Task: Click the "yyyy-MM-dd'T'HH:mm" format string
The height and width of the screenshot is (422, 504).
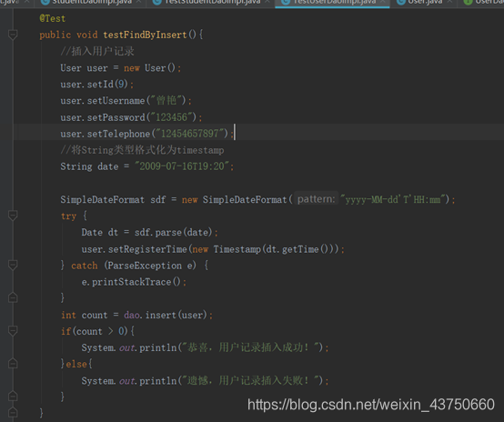Action: (x=393, y=199)
